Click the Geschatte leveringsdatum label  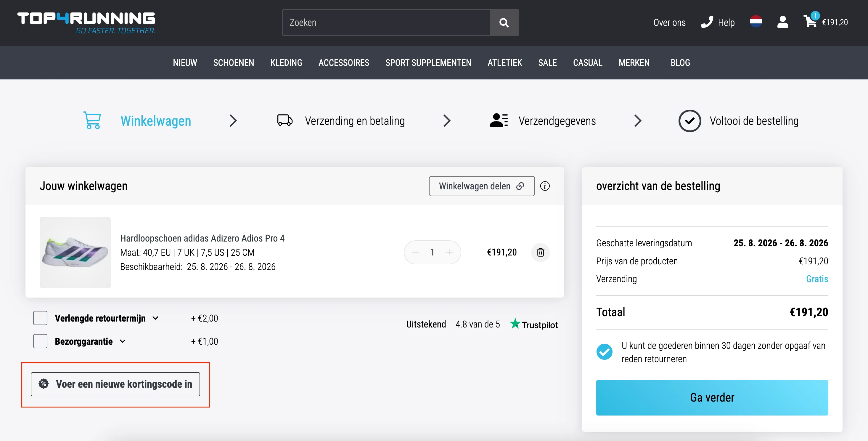[x=644, y=243]
